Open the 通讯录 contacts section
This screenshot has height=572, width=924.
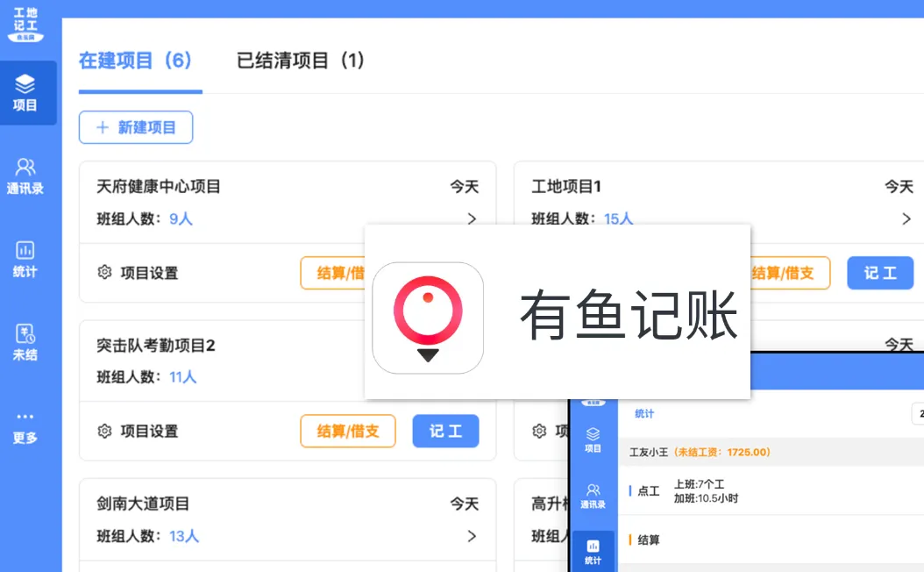coord(25,176)
